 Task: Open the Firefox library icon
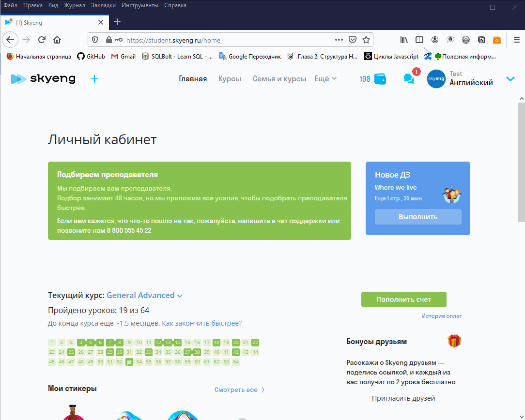click(404, 40)
